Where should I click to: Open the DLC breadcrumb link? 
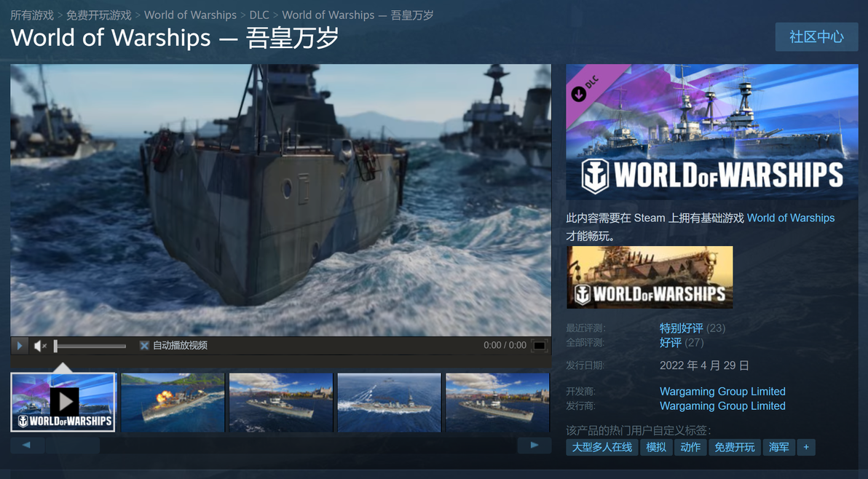tap(259, 15)
